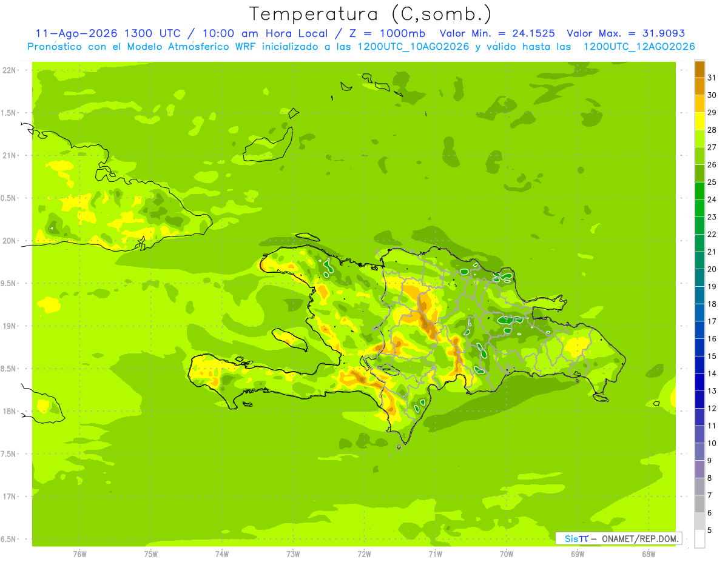Click the dark blue swatch between 13 and 14
The height and width of the screenshot is (562, 728).
pyautogui.click(x=699, y=382)
